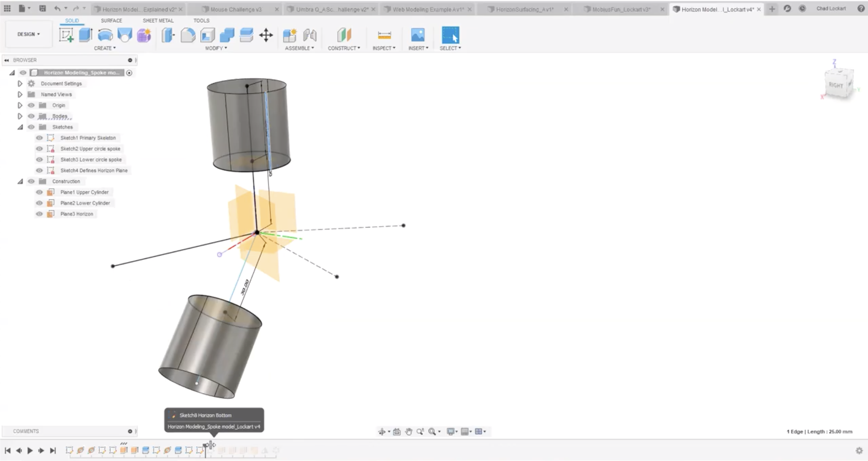Screen dimensions: 868x461
Task: Hide Sketch2 Upper circle spoke
Action: coord(39,149)
